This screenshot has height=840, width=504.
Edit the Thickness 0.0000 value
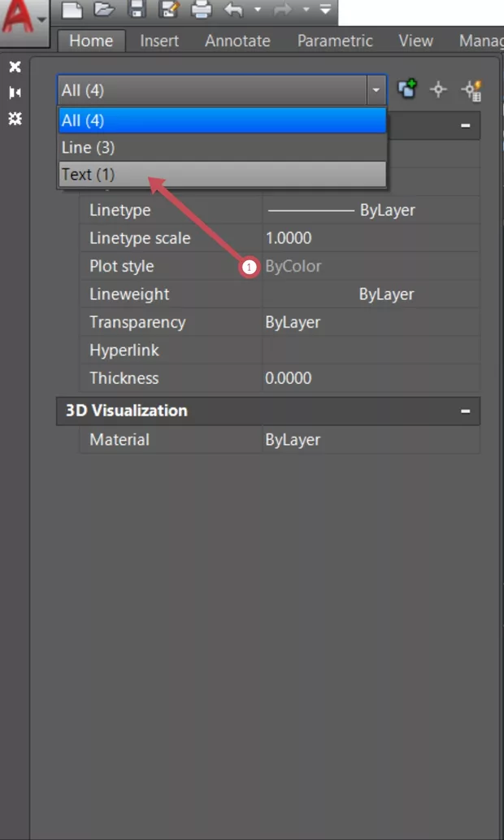(371, 378)
